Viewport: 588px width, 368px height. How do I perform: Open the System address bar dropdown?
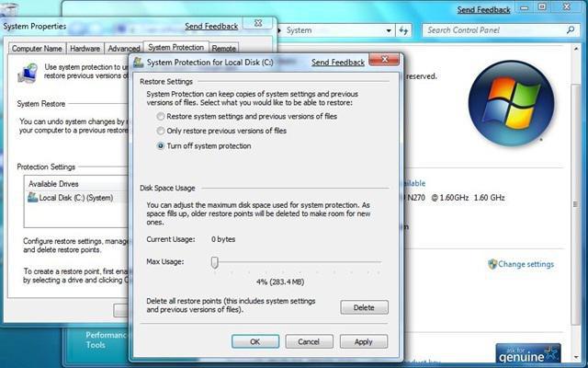coord(389,30)
